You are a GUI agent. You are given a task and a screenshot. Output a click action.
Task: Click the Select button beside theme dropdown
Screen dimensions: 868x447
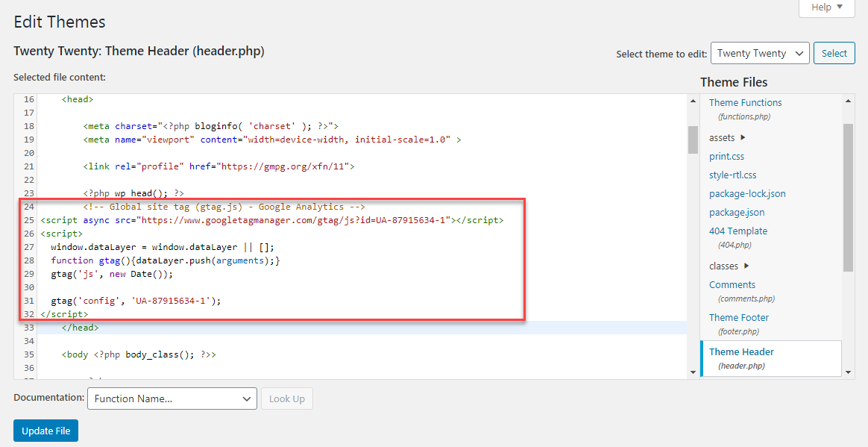pyautogui.click(x=834, y=53)
